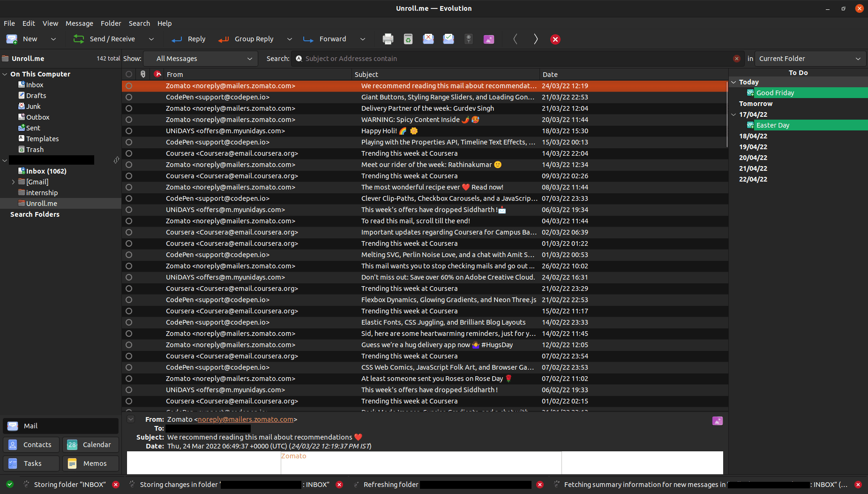Click the Send / Receive arrows icon
Viewport: 868px width, 494px height.
pyautogui.click(x=79, y=39)
